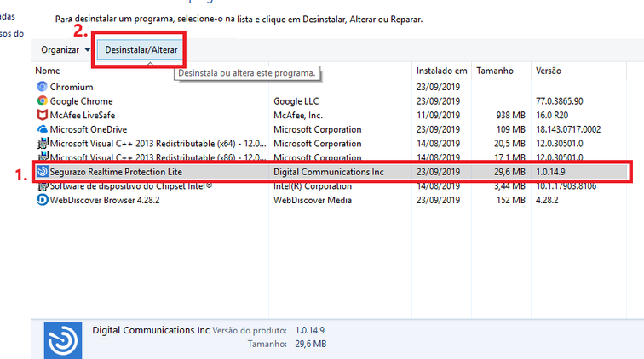Click the 29,6 MB size in list row
Image resolution: width=644 pixels, height=359 pixels.
[x=509, y=172]
